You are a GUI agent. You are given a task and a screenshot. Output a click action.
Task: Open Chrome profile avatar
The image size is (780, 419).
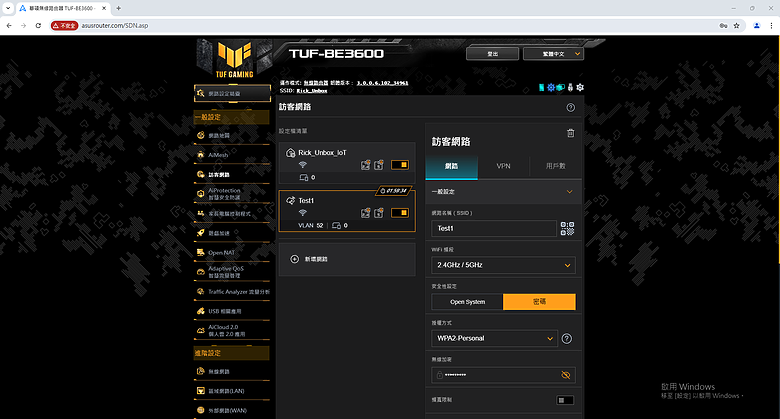click(757, 25)
